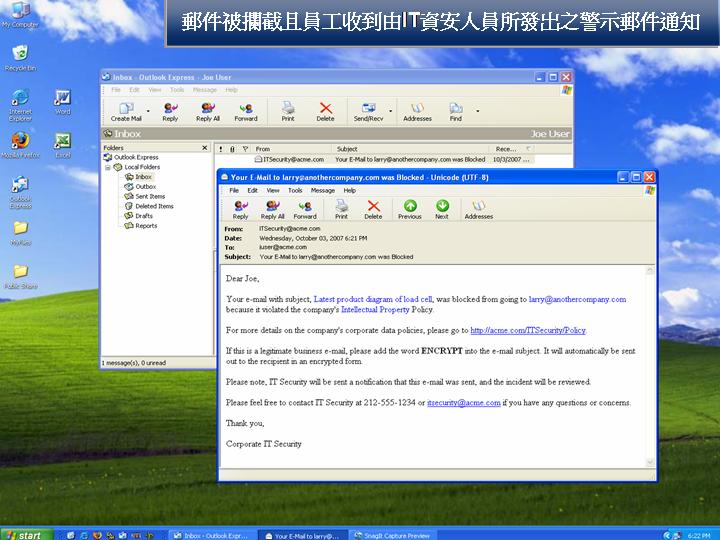Screen dimensions: 720x540
Task: Open Excel desktop shortcut
Action: 62,145
